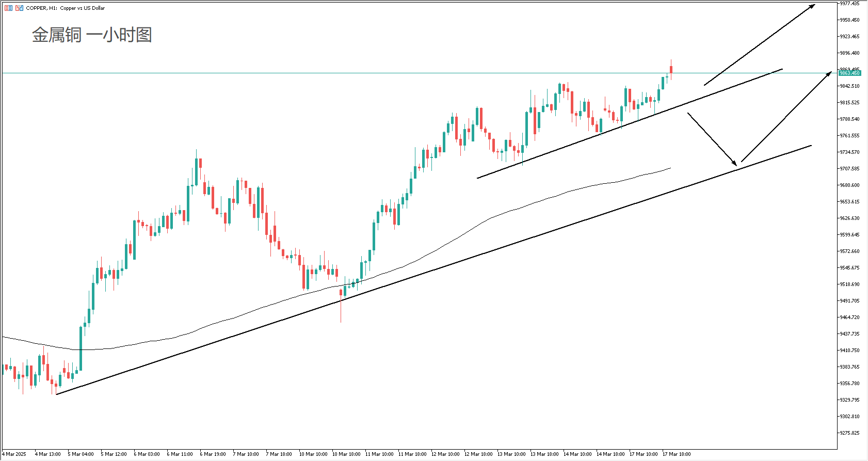Click the latest red candle at chart top

coord(671,70)
